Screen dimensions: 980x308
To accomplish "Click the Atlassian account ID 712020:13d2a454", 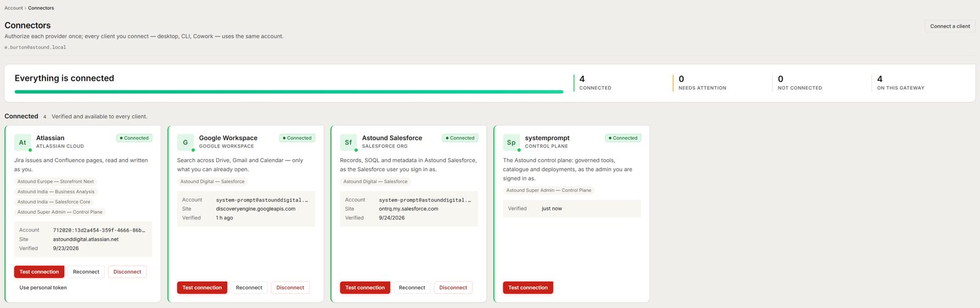I will coord(99,230).
